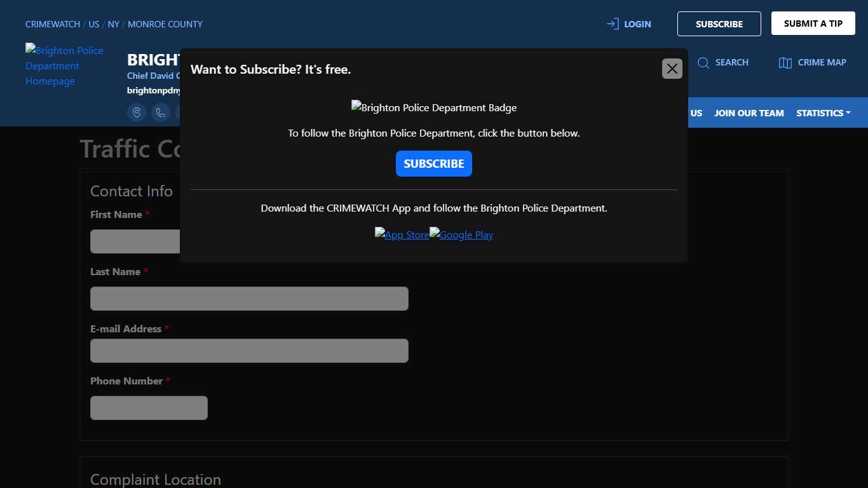Open the App Store download link
This screenshot has height=488, width=868.
tap(402, 234)
